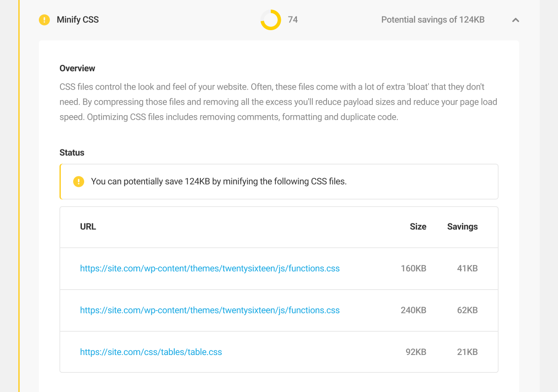The height and width of the screenshot is (392, 558).
Task: Click the Status section heading
Action: coord(72,153)
